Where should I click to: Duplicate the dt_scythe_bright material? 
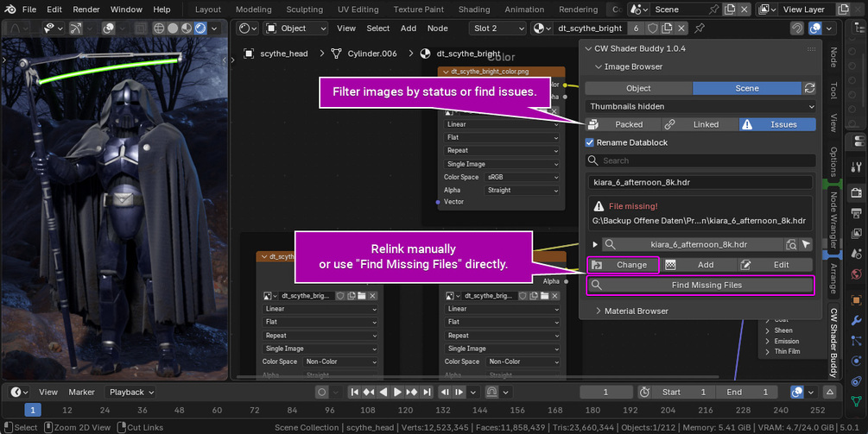pyautogui.click(x=667, y=28)
